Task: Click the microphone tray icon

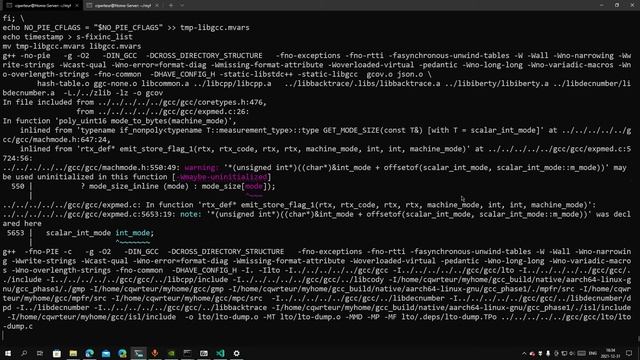Action: pyautogui.click(x=548, y=353)
